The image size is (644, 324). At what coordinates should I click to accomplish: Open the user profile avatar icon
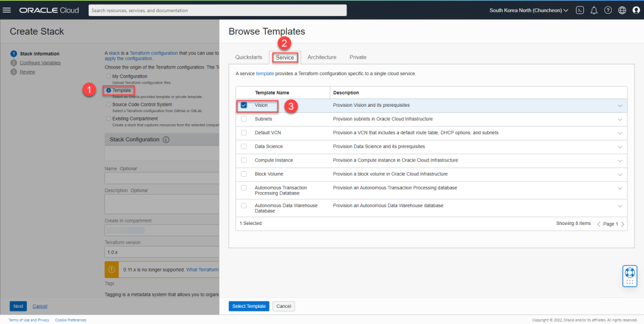pyautogui.click(x=636, y=10)
